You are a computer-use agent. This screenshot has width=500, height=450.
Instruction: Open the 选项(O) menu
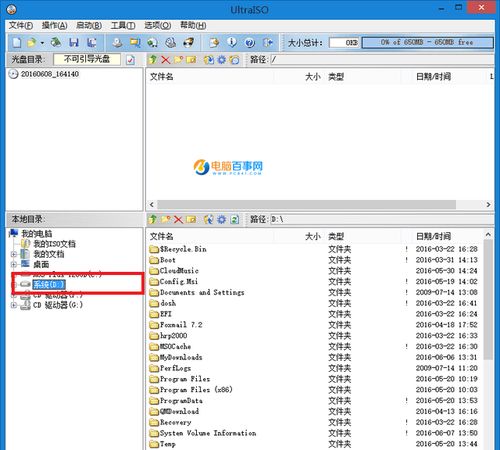click(x=158, y=25)
